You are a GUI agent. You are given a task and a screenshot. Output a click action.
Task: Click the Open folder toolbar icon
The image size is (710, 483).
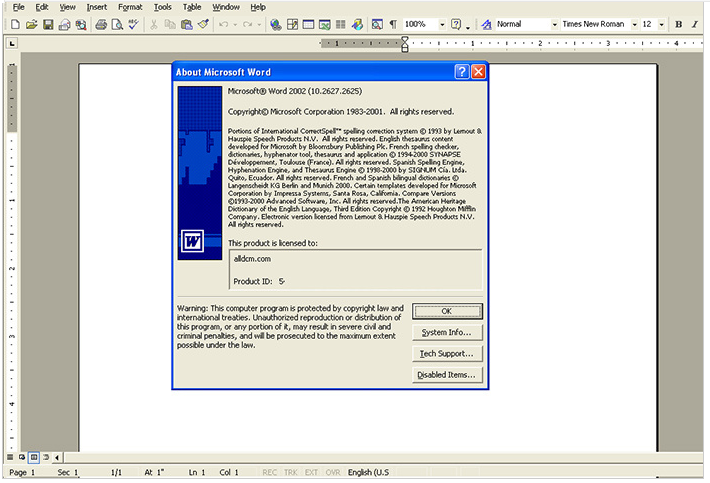coord(32,24)
